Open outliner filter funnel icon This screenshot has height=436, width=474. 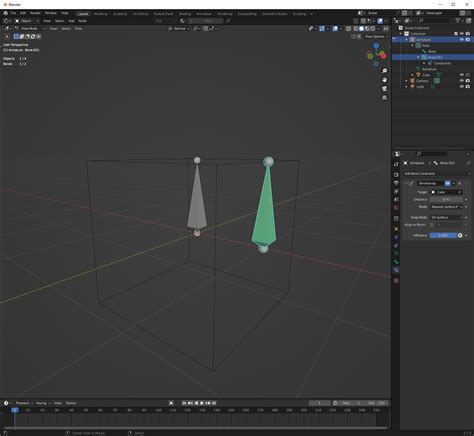pos(458,21)
